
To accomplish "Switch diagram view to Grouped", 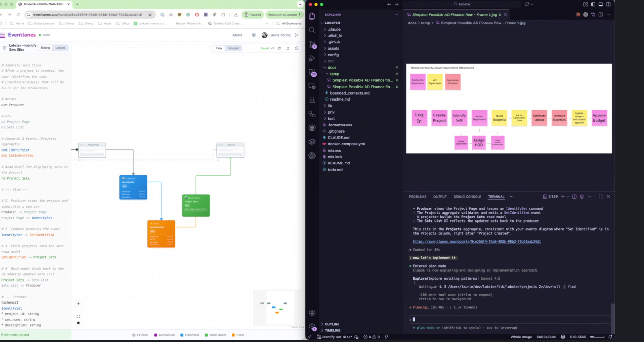I will point(233,48).
